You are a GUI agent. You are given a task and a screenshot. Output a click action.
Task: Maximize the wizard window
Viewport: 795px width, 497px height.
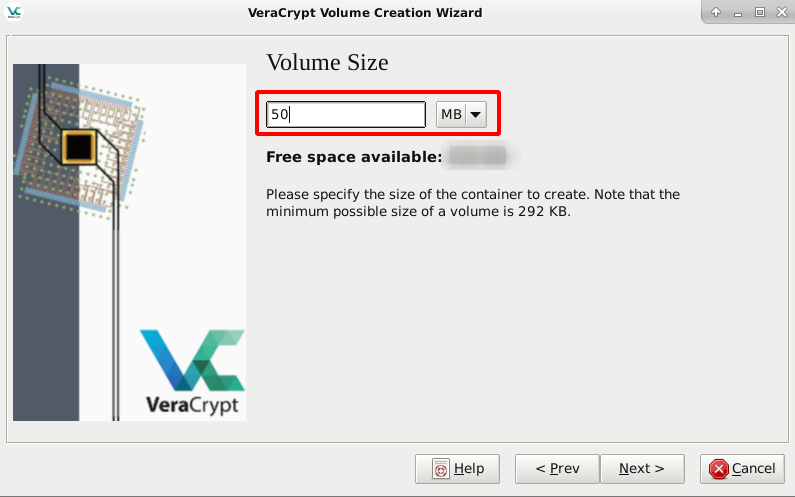point(760,12)
